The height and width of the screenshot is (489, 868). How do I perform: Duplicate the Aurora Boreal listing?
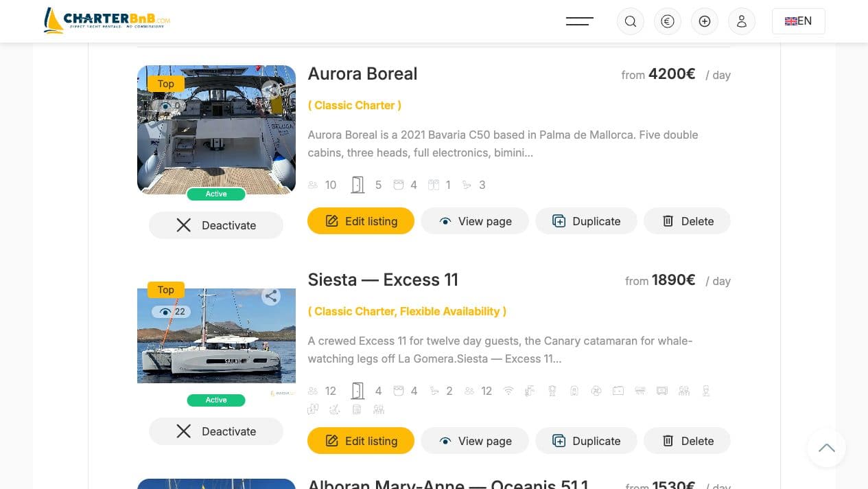coord(586,221)
